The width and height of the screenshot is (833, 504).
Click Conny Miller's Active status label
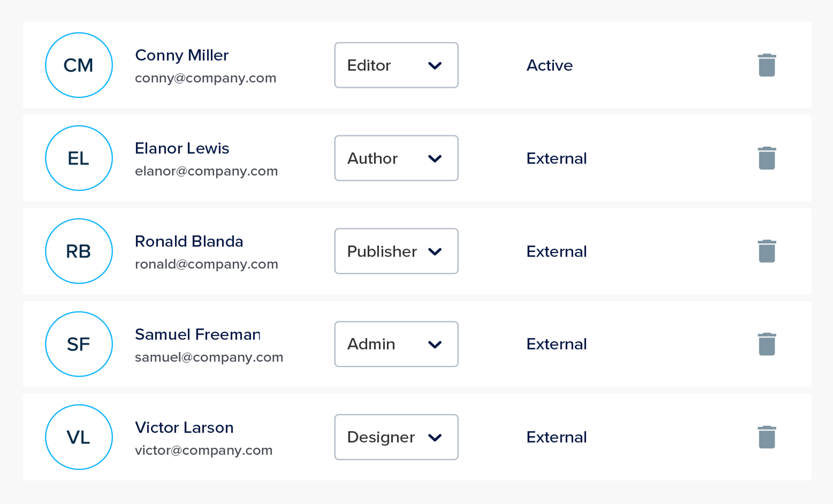tap(549, 65)
